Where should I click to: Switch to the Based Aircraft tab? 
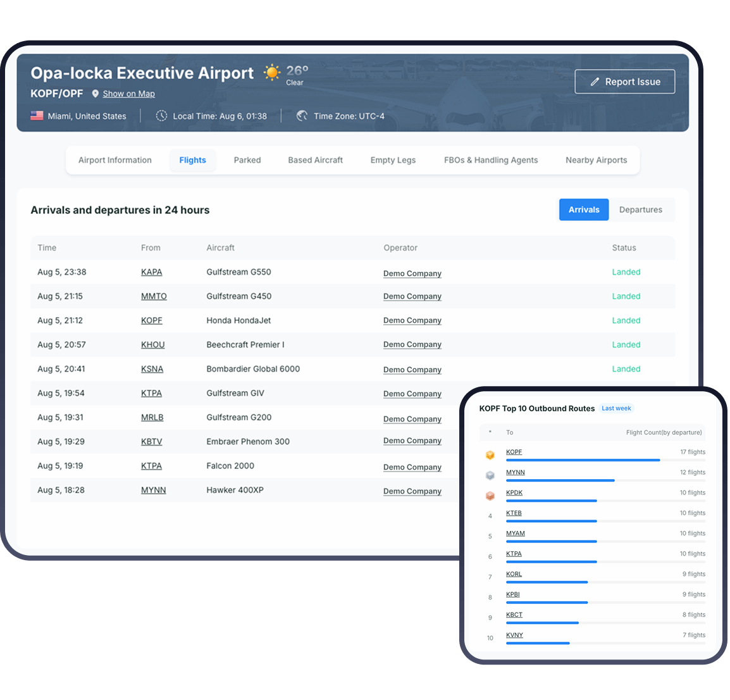(x=315, y=160)
